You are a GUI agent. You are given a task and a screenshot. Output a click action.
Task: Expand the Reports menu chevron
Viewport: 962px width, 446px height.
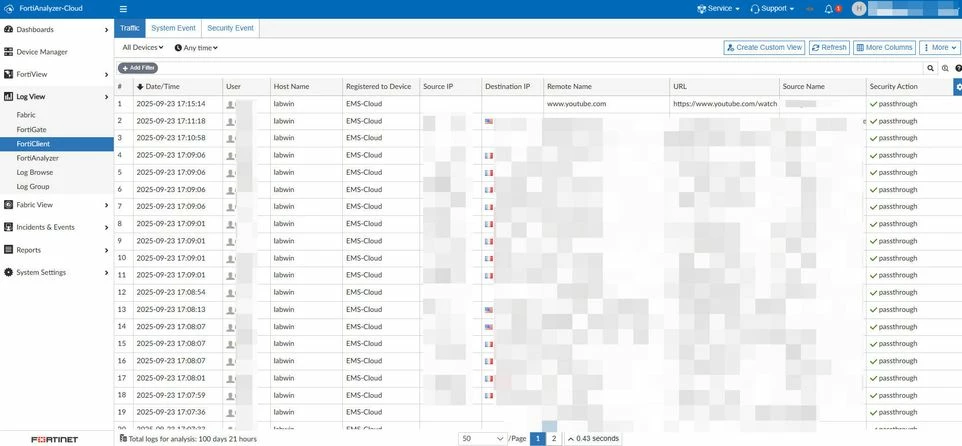[107, 250]
